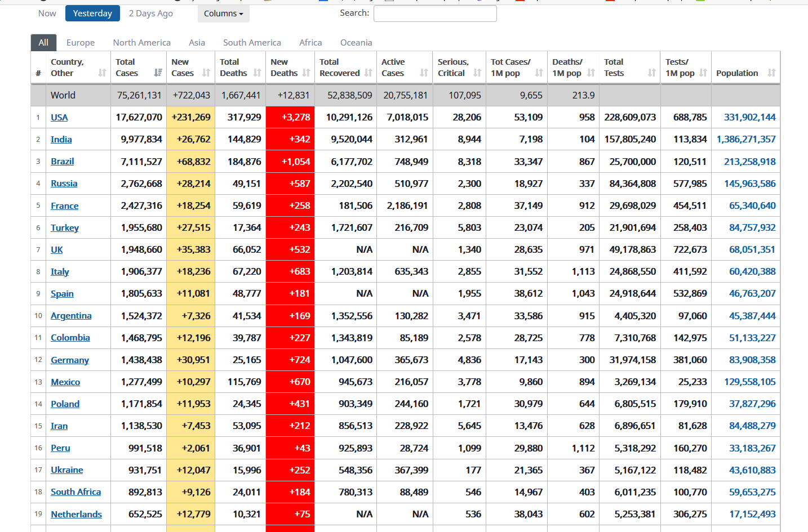Sort by Active Cases column sort icon
Image resolution: width=808 pixels, height=532 pixels.
(424, 73)
